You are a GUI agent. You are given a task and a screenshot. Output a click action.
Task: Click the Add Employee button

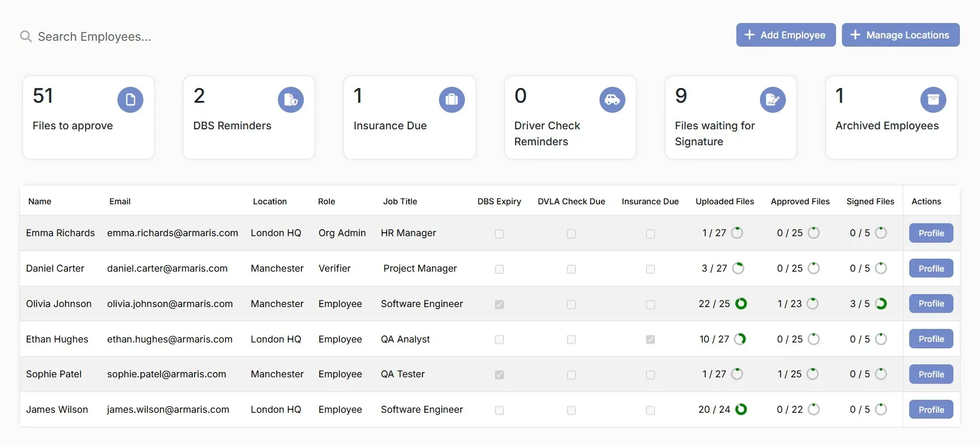point(786,35)
